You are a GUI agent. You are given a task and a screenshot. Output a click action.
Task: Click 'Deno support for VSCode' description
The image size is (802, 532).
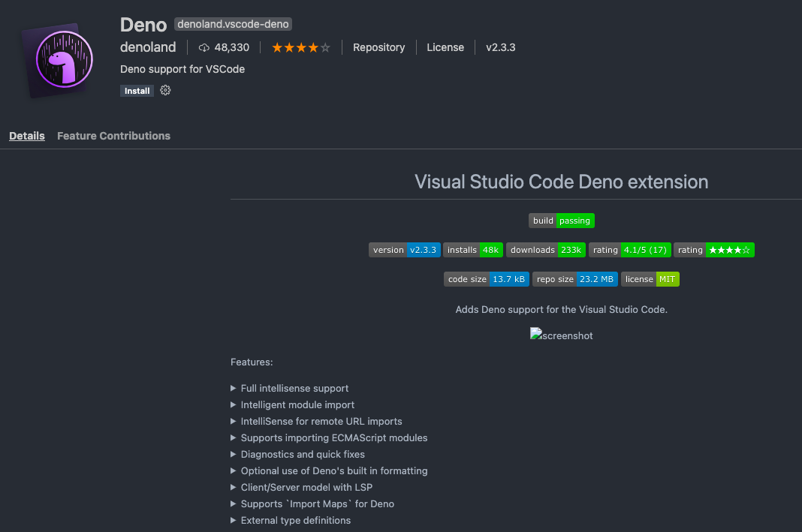182,69
